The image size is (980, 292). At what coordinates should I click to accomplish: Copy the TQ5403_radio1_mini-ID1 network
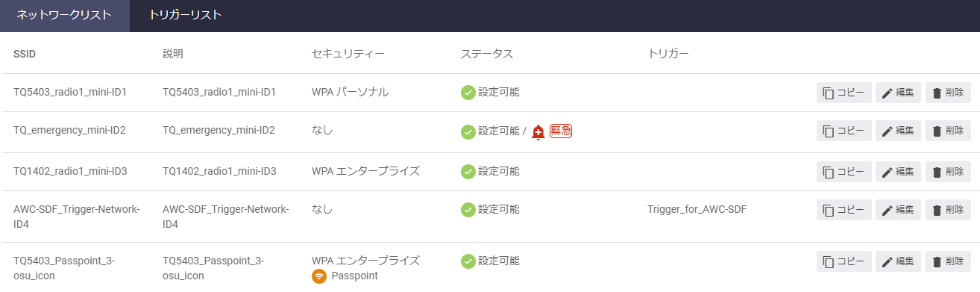tap(844, 93)
